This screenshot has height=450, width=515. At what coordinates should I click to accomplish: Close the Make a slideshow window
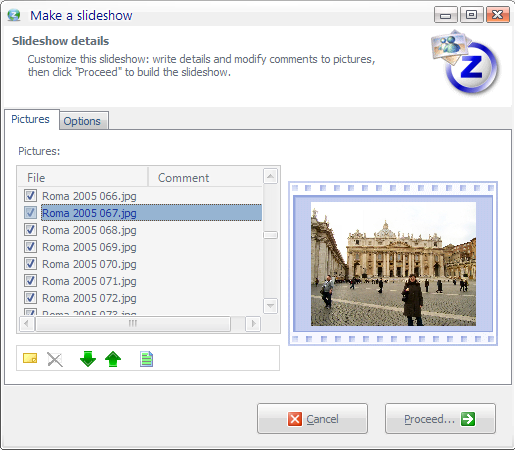[498, 15]
